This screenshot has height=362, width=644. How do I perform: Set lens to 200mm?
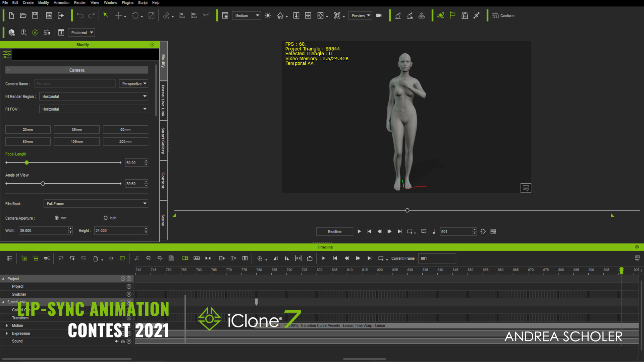pos(125,142)
